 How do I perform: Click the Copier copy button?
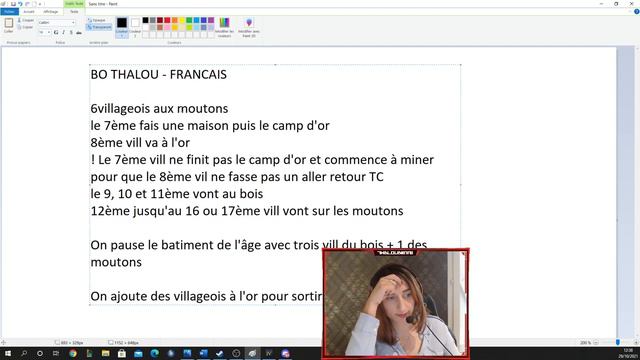click(26, 27)
